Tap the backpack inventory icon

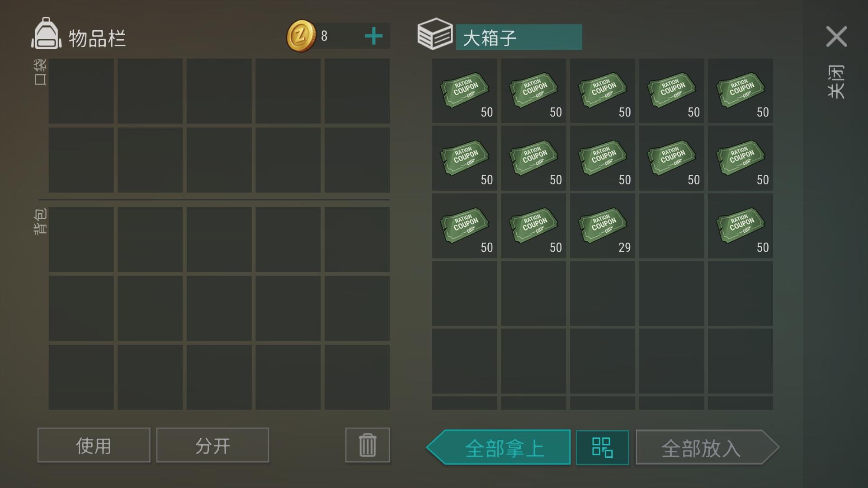pyautogui.click(x=46, y=33)
